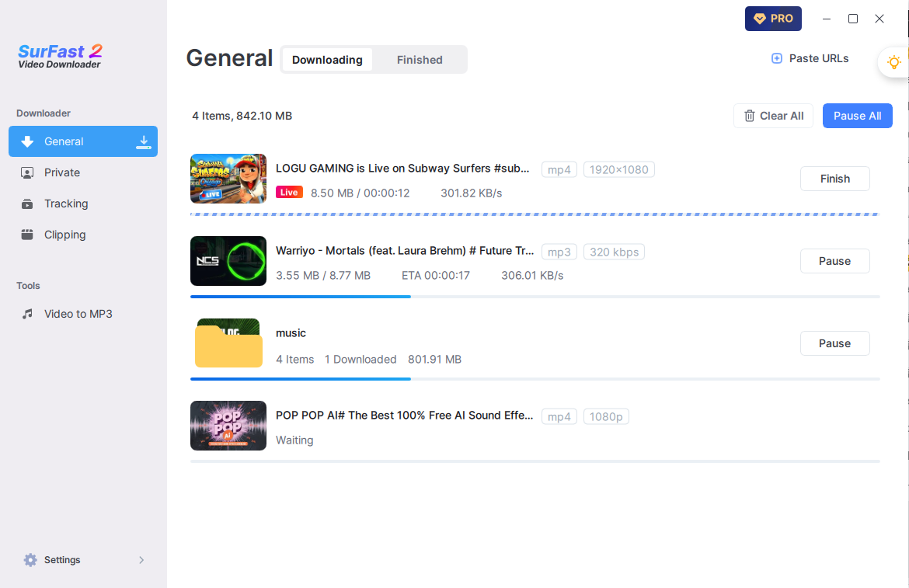Click the 1920×1080 resolution tag
Viewport: 909px width, 588px height.
(619, 170)
